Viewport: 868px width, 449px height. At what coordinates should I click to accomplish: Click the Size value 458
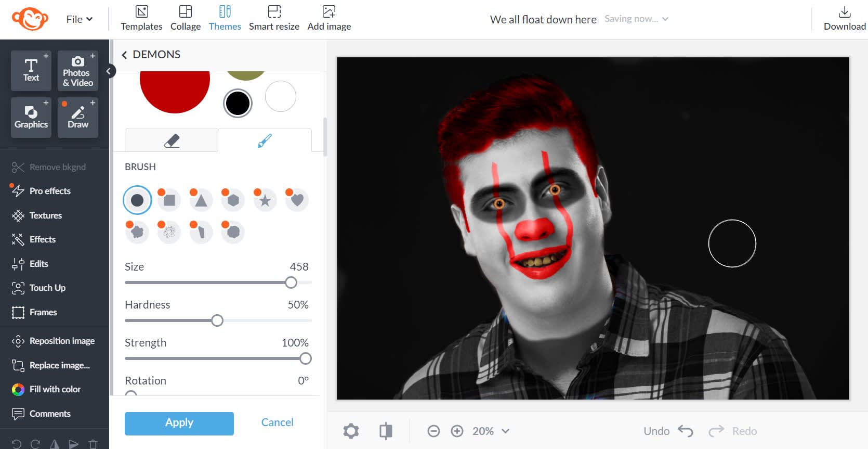[299, 267]
